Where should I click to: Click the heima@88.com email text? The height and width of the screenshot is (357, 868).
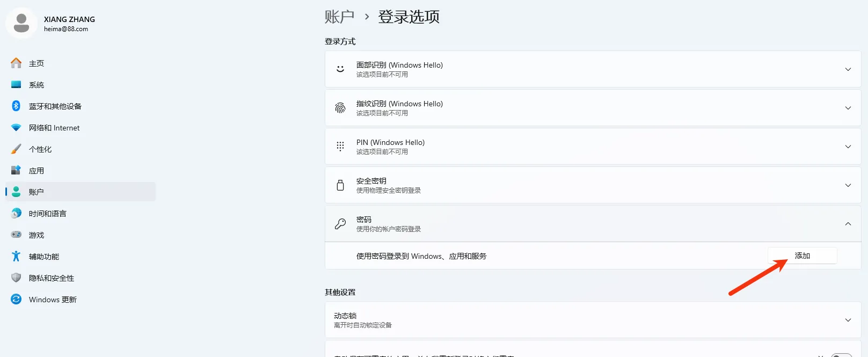(66, 29)
